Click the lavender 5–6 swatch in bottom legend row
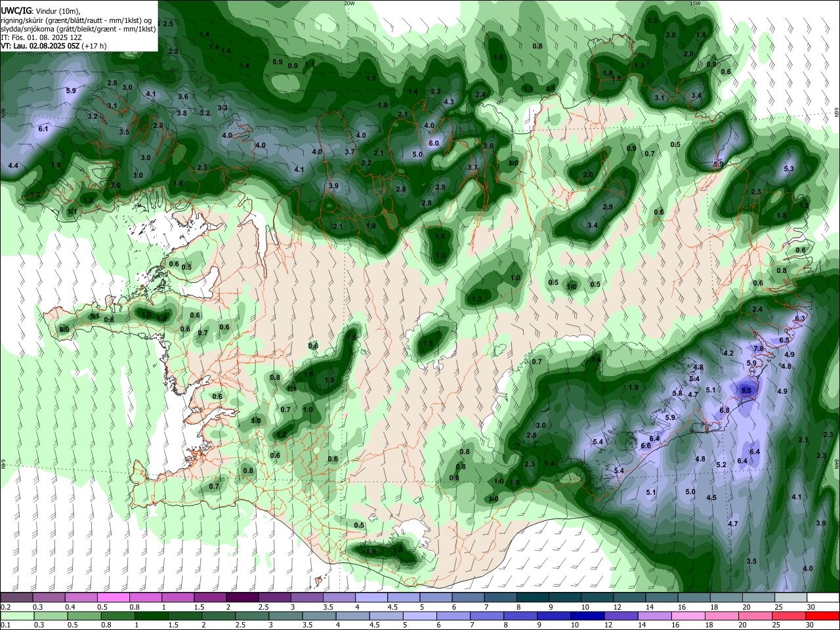 419,616
